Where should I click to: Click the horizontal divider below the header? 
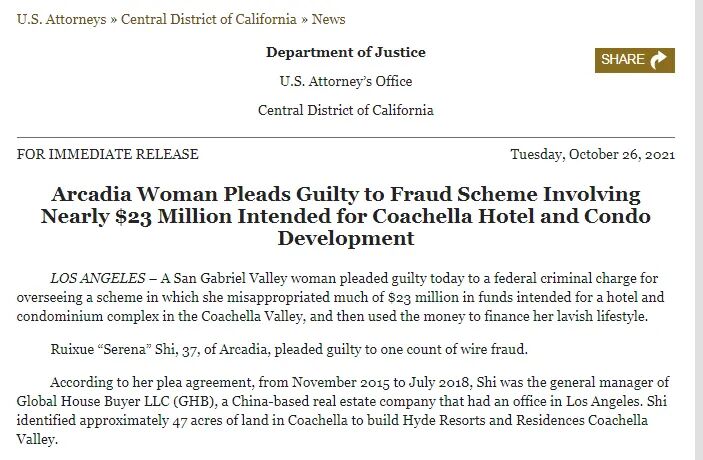(346, 137)
